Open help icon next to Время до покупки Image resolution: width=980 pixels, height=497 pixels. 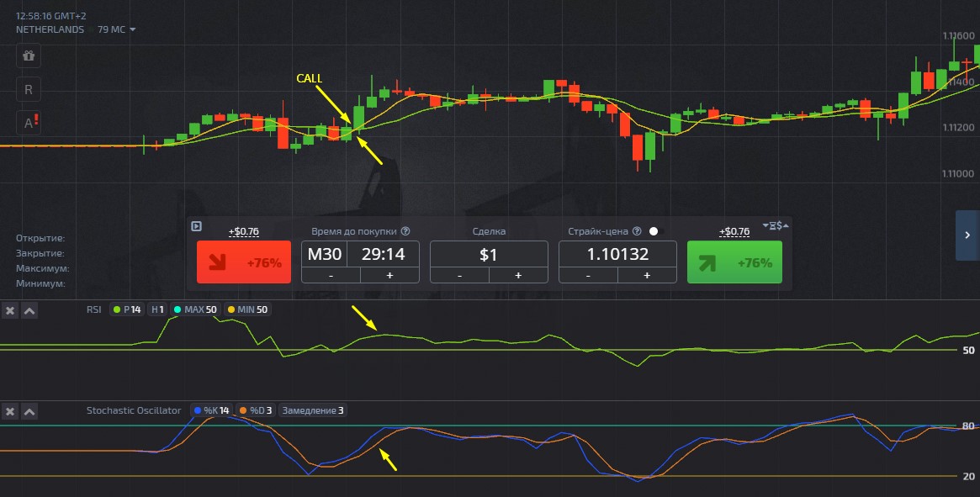pyautogui.click(x=405, y=231)
